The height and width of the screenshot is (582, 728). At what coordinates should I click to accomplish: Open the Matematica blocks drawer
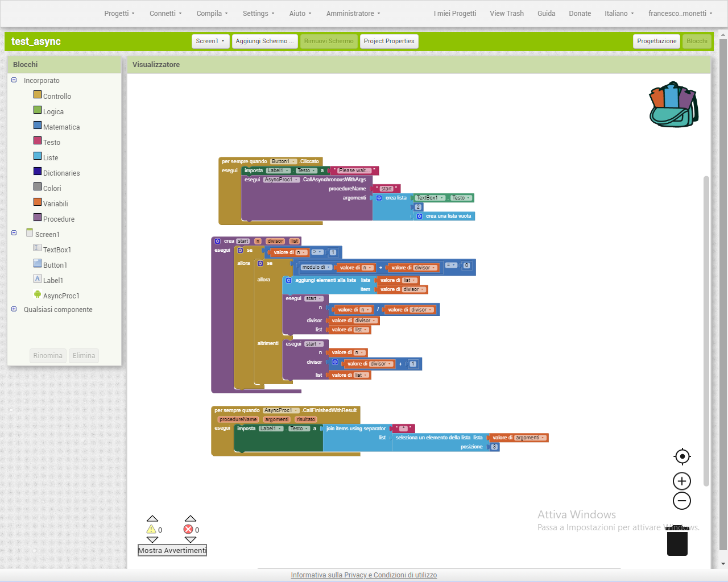point(61,127)
